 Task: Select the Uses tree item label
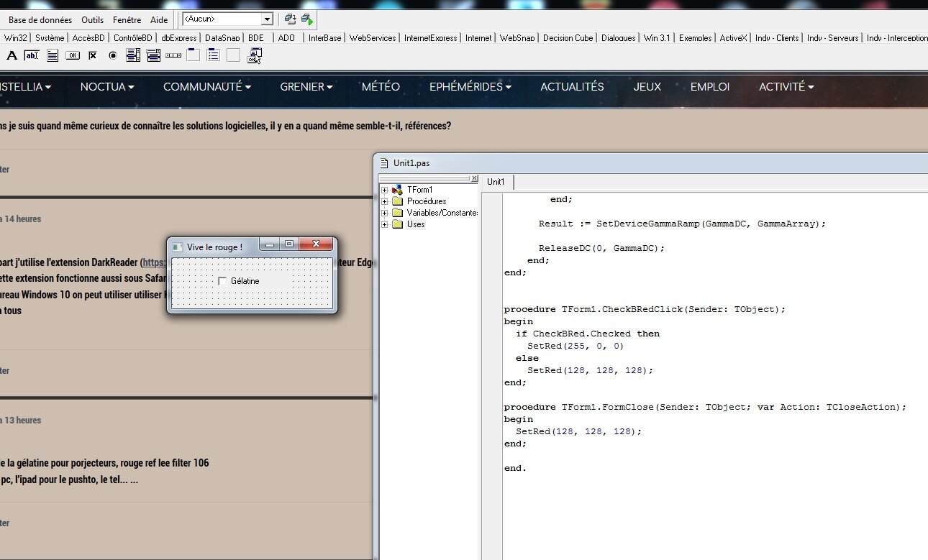point(416,224)
